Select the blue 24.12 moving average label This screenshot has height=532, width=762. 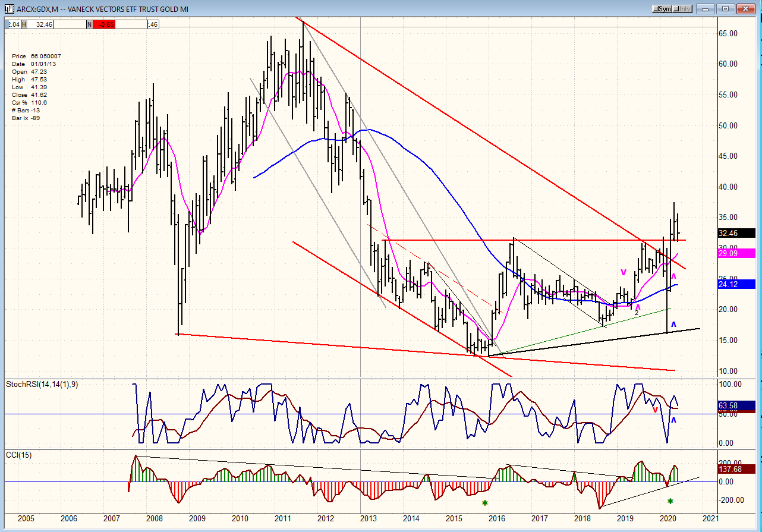736,285
